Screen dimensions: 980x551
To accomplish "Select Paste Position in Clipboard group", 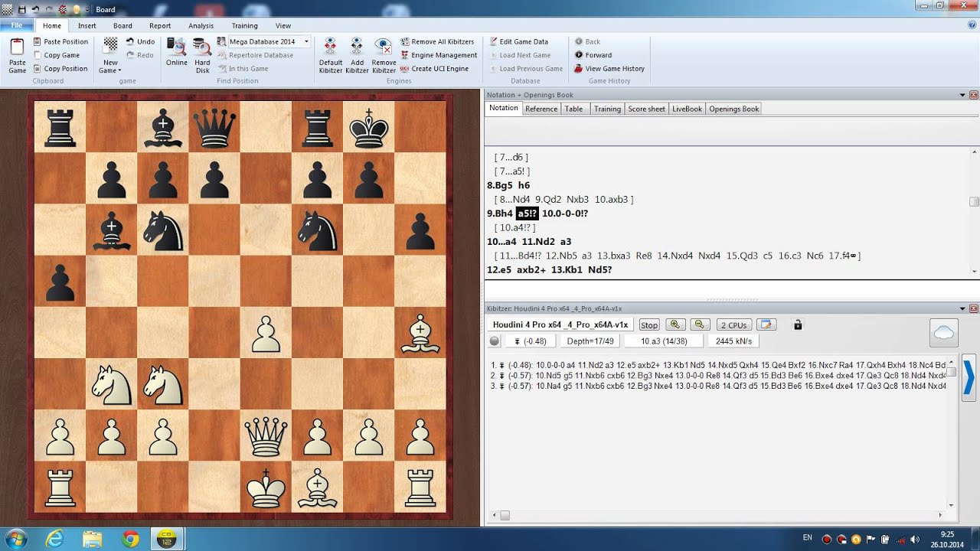I will click(60, 41).
